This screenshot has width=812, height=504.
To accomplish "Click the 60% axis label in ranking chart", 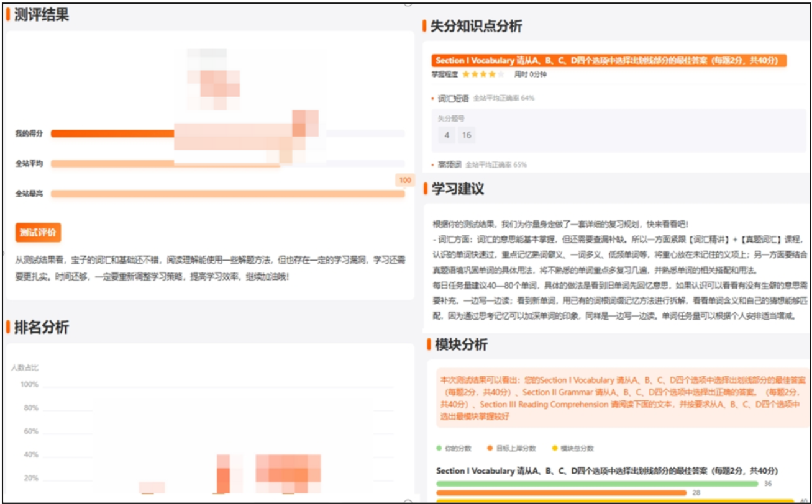I will [x=30, y=431].
